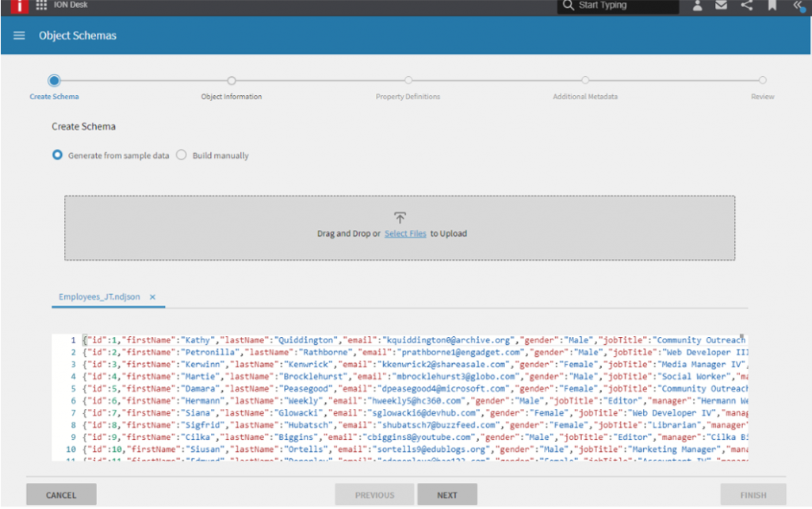
Task: Click the CANCEL button
Action: (x=61, y=495)
